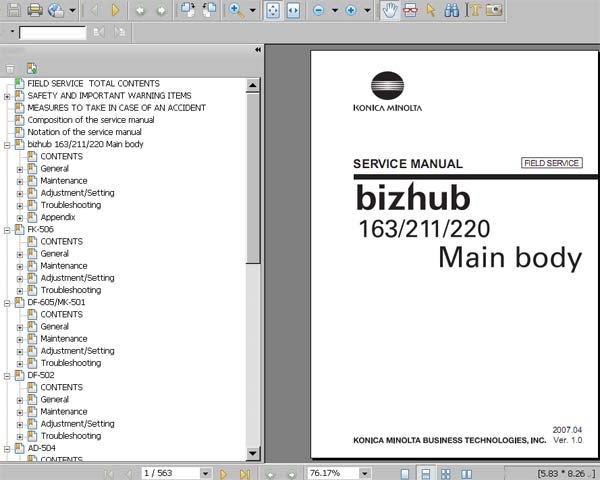Open Troubleshooting under DF-502
The width and height of the screenshot is (600, 480).
71,436
